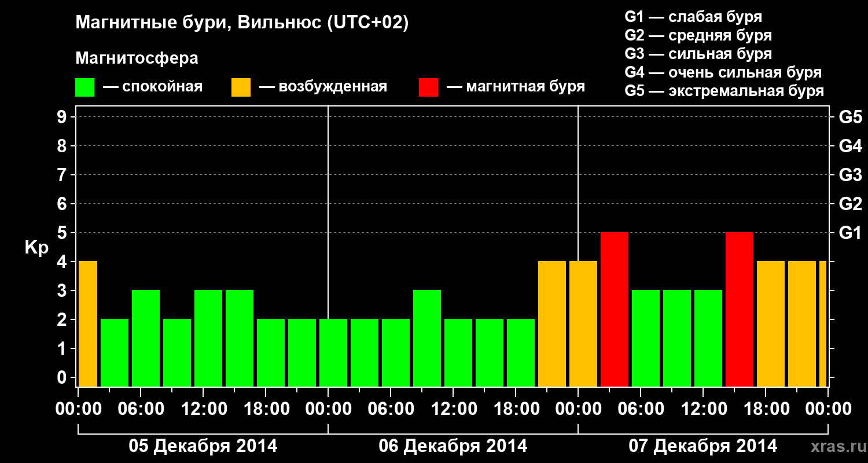Click the orange Kp 4 bar near 18:00 on 07 Декабря
The height and width of the screenshot is (463, 868).
point(771,324)
